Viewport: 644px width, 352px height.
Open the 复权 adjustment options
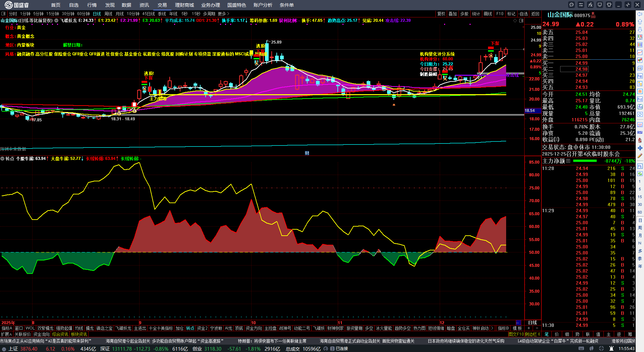pos(441,14)
